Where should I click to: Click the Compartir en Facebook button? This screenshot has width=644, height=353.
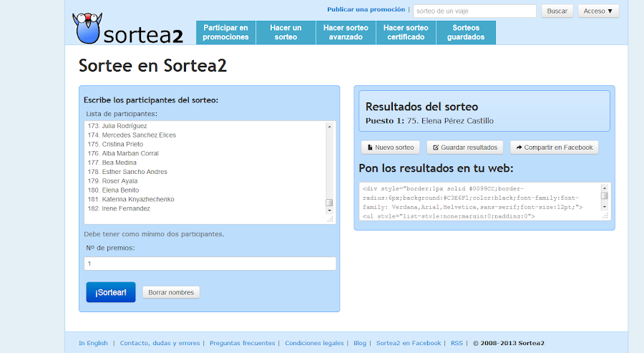pos(554,148)
